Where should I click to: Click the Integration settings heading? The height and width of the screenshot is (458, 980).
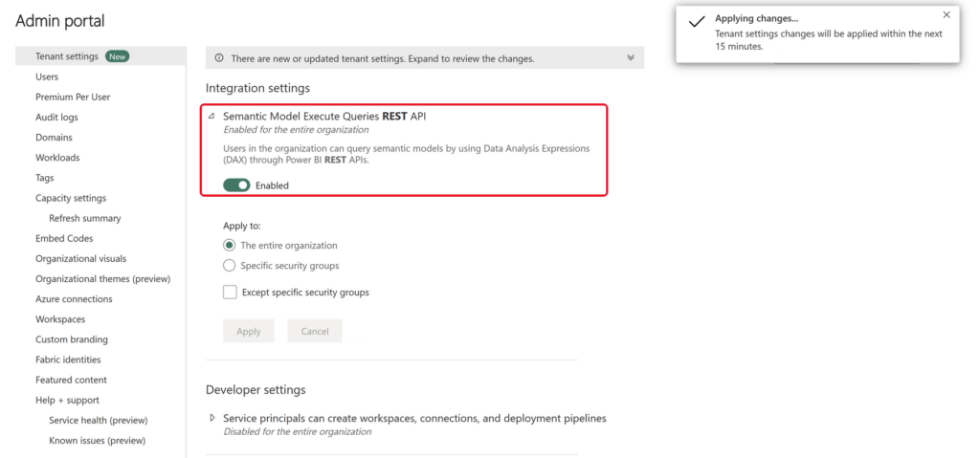tap(257, 88)
